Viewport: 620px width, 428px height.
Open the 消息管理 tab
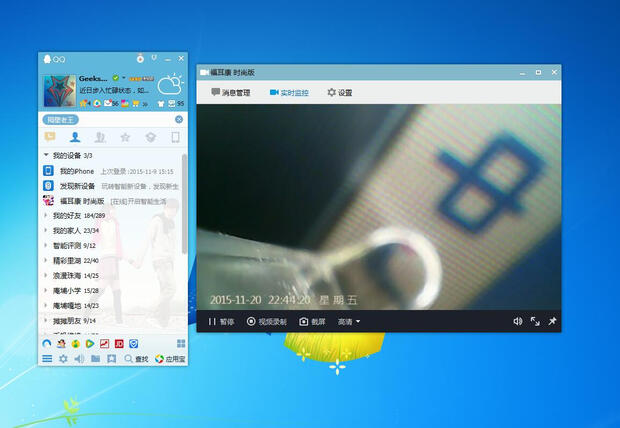tap(231, 93)
